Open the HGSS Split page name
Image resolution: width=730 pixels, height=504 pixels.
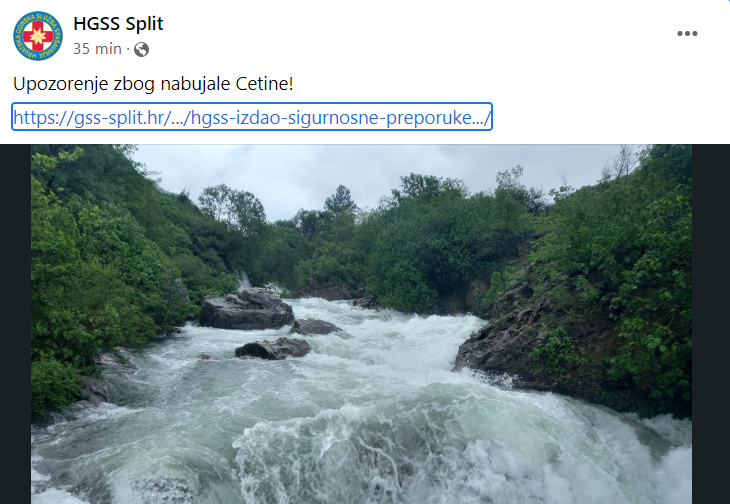118,24
